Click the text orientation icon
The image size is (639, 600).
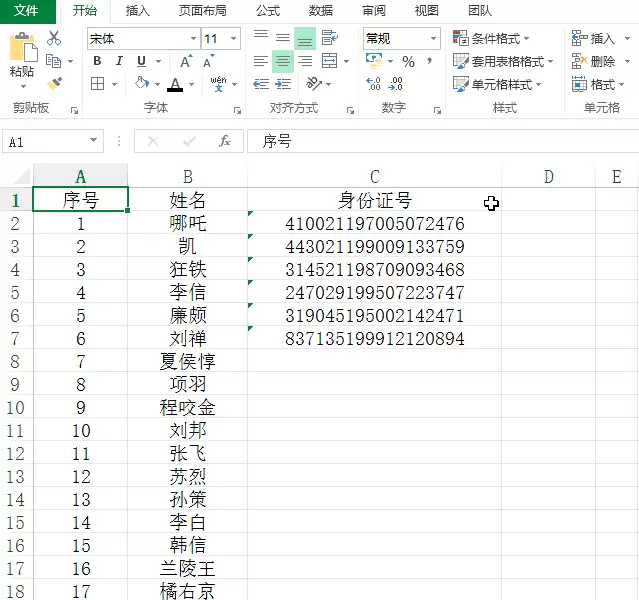tap(314, 84)
